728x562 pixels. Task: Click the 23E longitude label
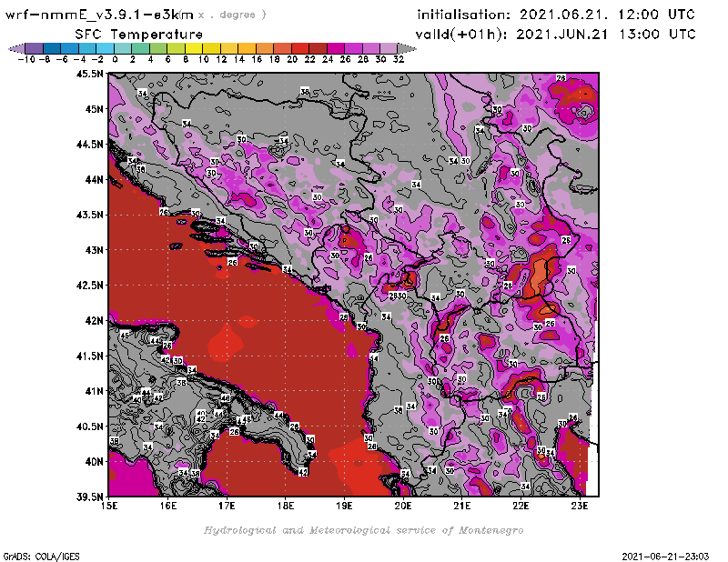coord(580,506)
